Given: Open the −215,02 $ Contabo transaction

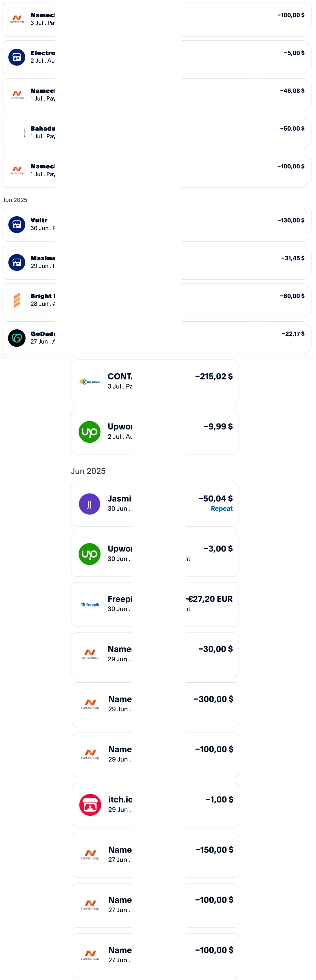Looking at the screenshot, I should coord(155,382).
